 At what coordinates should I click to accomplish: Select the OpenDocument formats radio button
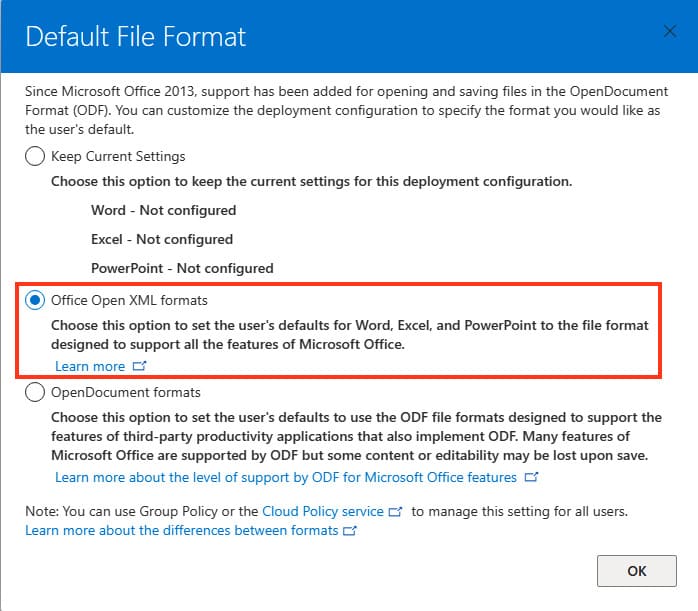point(35,392)
